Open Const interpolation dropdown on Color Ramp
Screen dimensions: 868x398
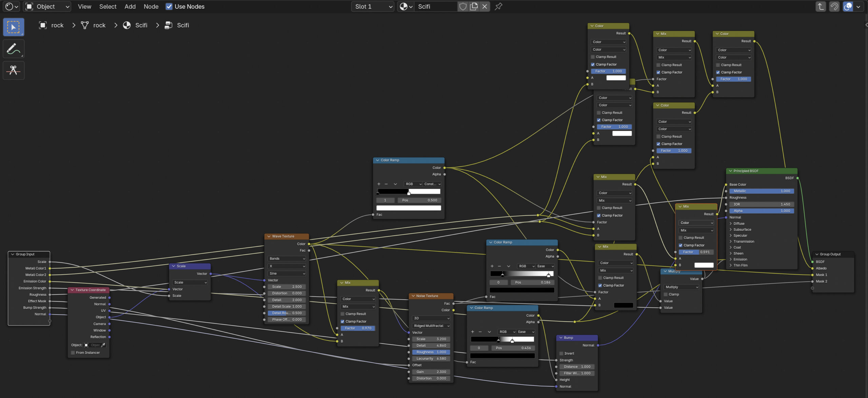tap(432, 184)
